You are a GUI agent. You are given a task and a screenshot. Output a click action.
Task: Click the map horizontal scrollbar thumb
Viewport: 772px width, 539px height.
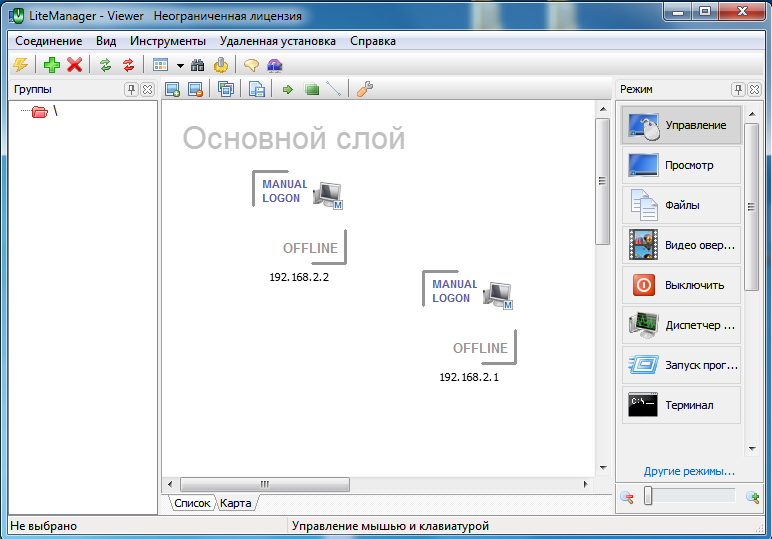point(265,484)
